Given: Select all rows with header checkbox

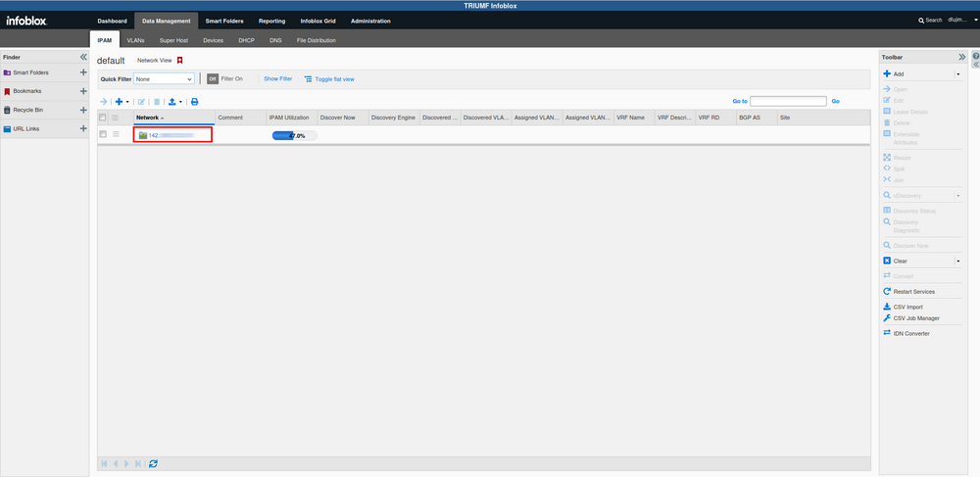Looking at the screenshot, I should click(103, 118).
